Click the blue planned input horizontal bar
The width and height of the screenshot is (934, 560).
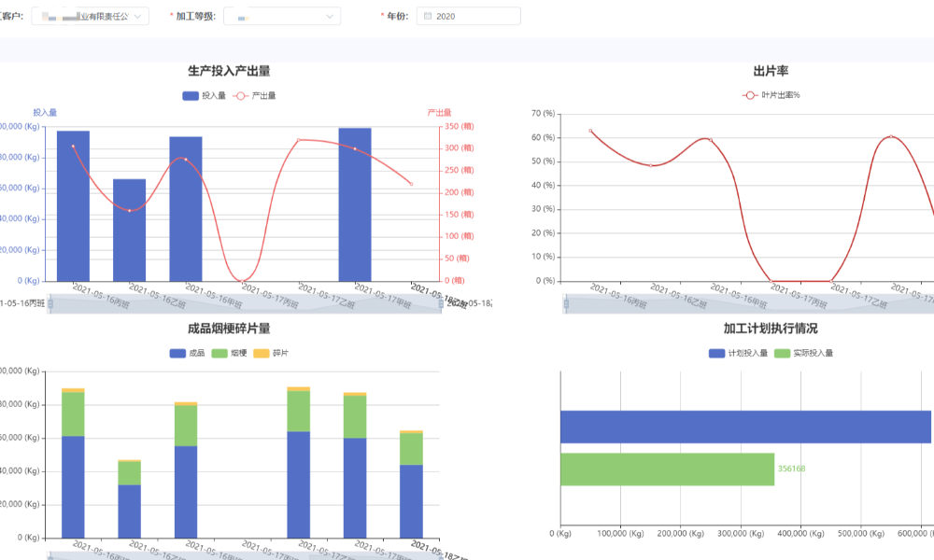tap(745, 427)
